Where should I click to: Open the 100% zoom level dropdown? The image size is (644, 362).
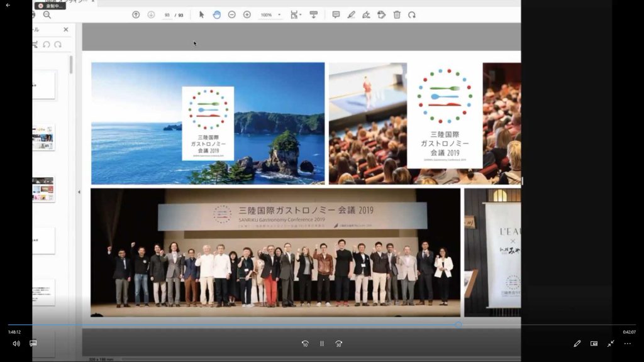click(270, 14)
